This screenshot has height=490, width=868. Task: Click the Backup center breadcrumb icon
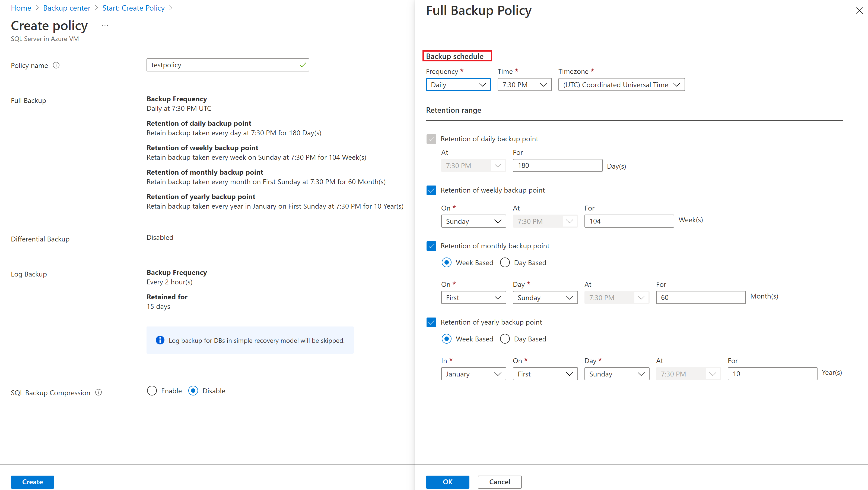point(67,8)
